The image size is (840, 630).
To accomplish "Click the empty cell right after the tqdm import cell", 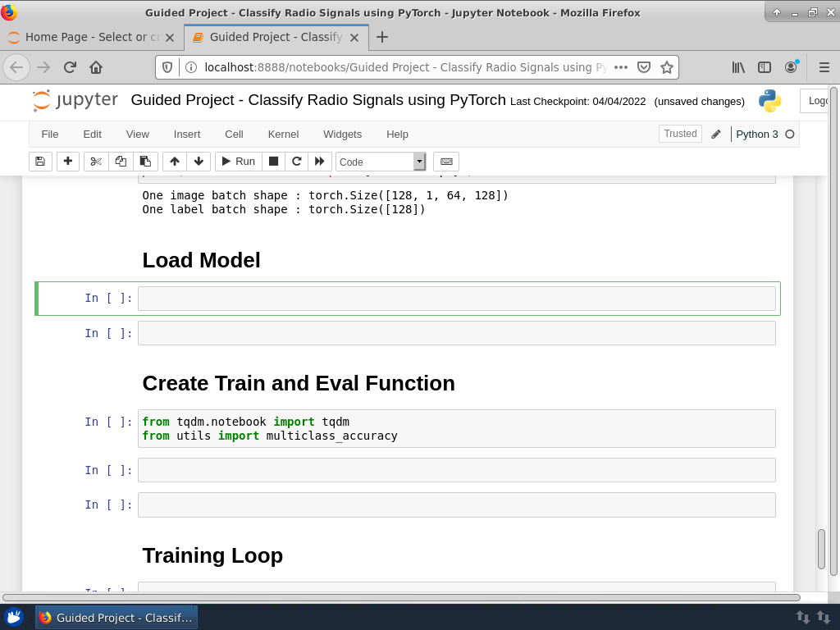I will coord(456,470).
